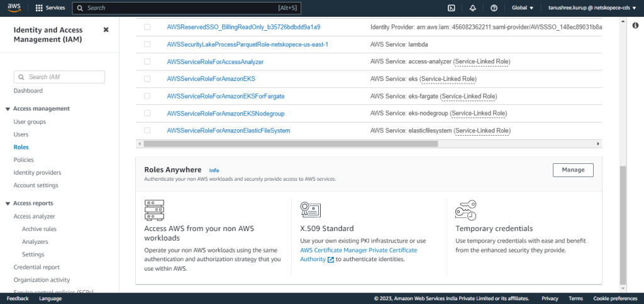Close the IAM navigation pane with the X

coord(106,30)
